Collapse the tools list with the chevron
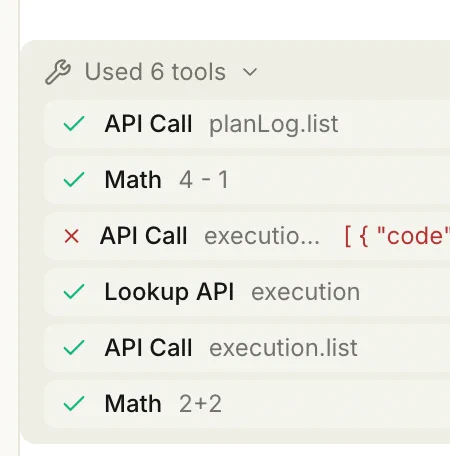 click(250, 72)
